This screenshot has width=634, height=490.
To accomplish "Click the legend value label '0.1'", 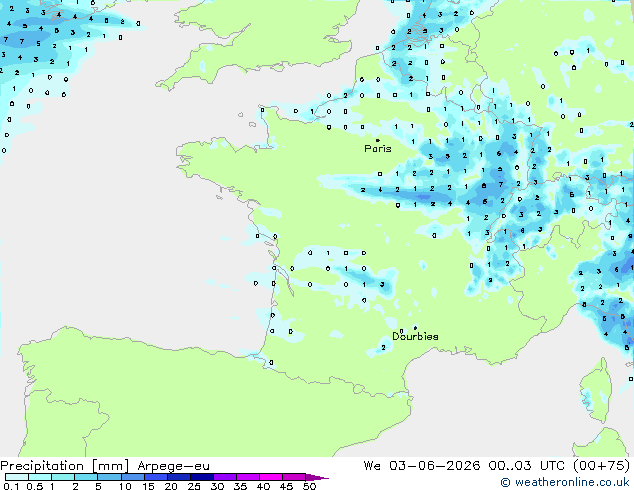I will pos(11,486).
